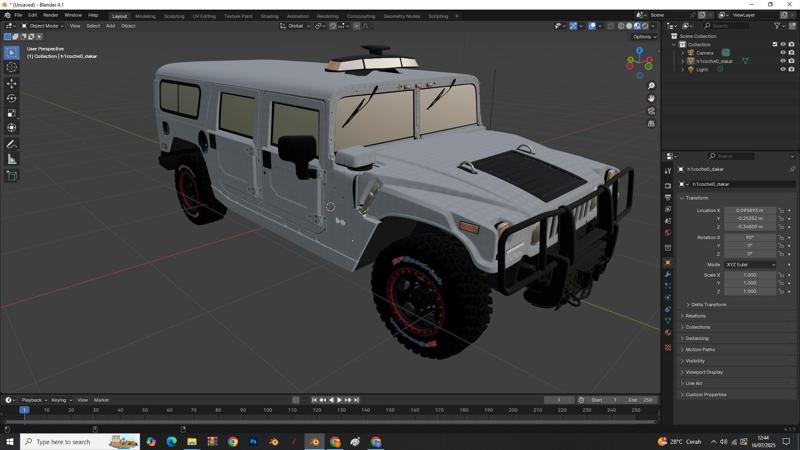Toggle Collection eye visibility
Screen dimensions: 800x450
(783, 44)
